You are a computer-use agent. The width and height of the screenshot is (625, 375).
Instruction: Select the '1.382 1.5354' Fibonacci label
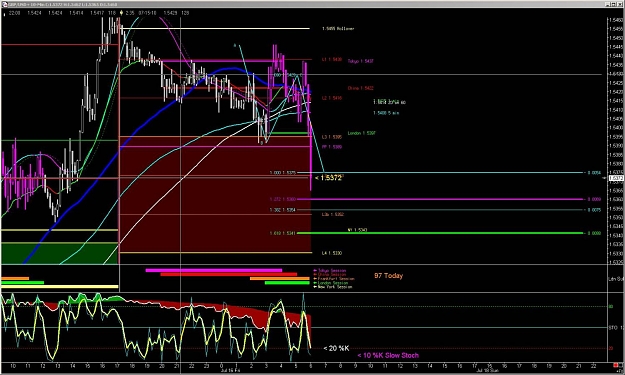[283, 210]
